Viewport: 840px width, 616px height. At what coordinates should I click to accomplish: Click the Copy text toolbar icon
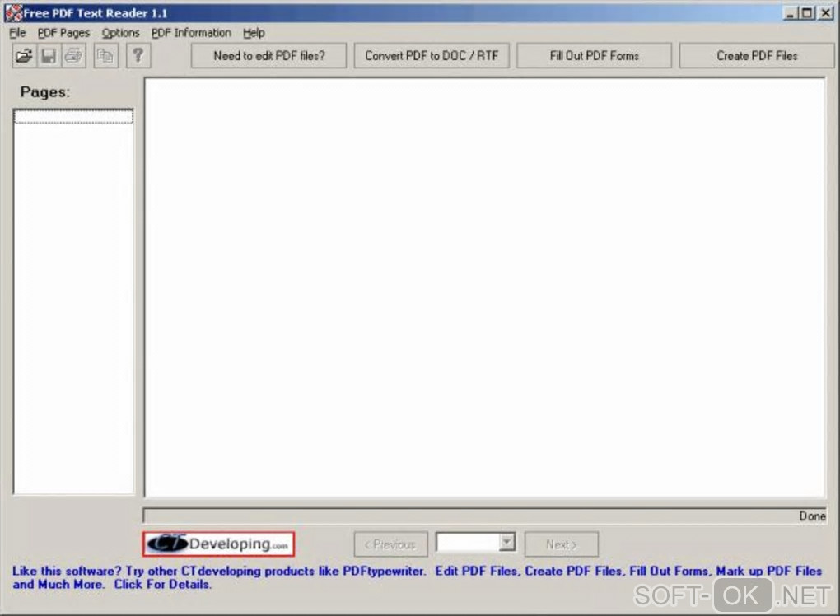(105, 56)
